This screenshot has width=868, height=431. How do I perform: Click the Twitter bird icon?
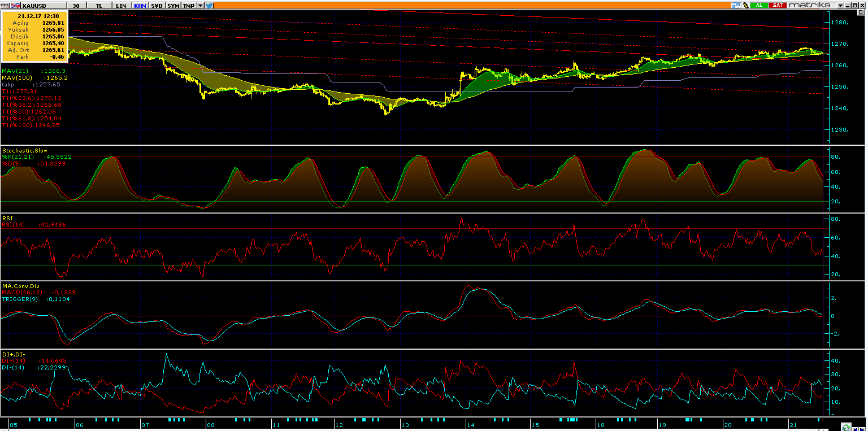[x=209, y=5]
